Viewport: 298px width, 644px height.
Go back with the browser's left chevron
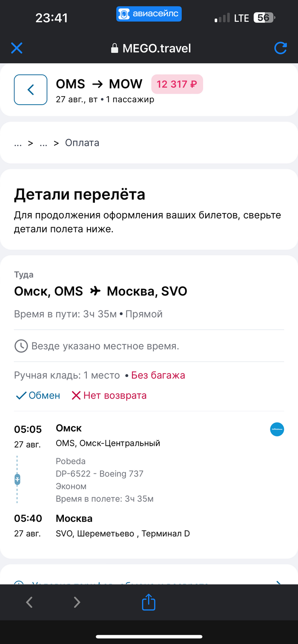pos(29,602)
